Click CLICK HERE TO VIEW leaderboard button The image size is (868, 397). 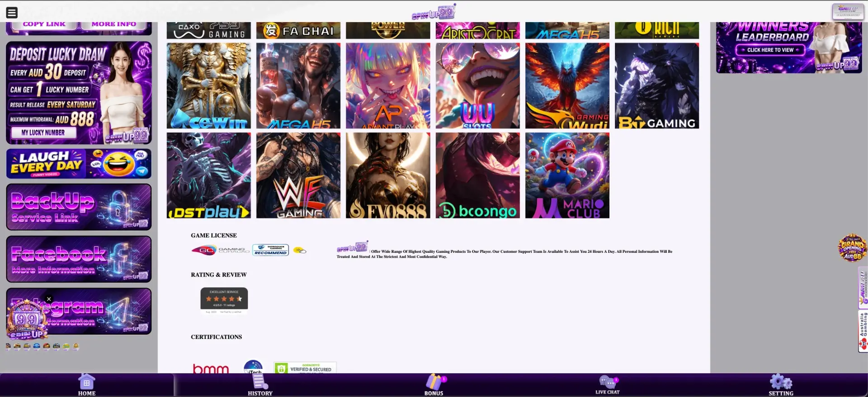(x=770, y=50)
